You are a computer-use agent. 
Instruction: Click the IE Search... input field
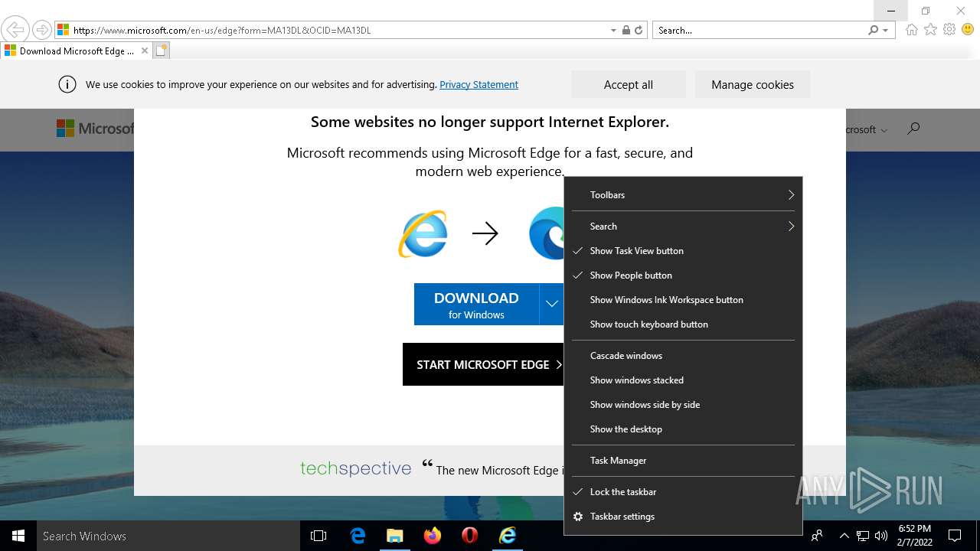761,31
